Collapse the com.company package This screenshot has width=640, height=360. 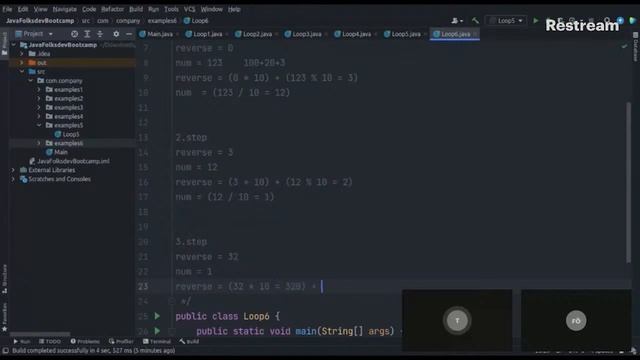click(31, 81)
